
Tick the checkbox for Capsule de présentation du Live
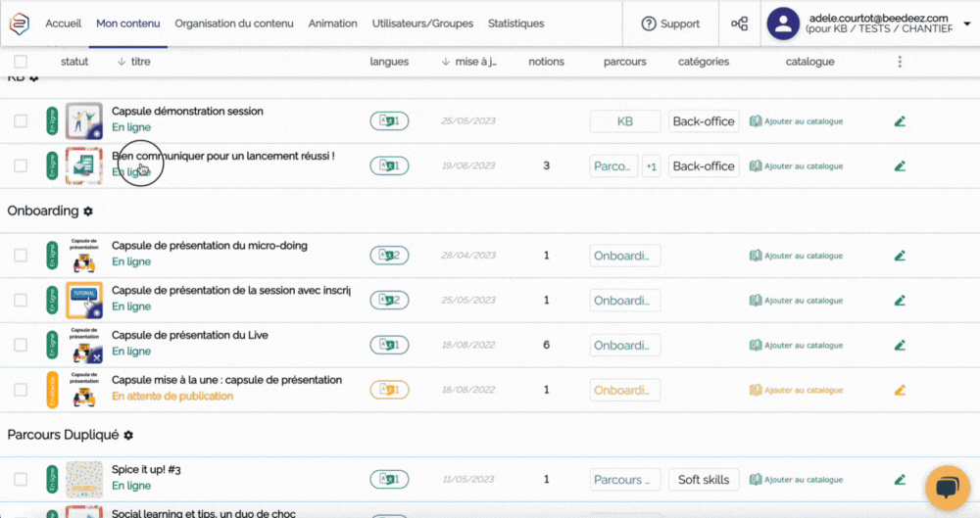(x=21, y=346)
